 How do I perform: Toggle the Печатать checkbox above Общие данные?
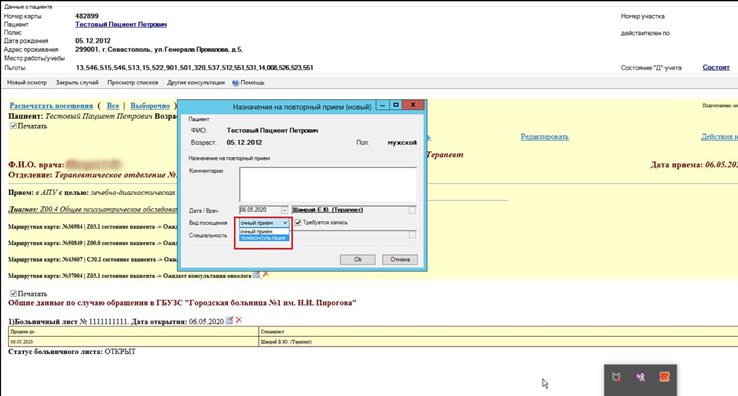point(13,293)
